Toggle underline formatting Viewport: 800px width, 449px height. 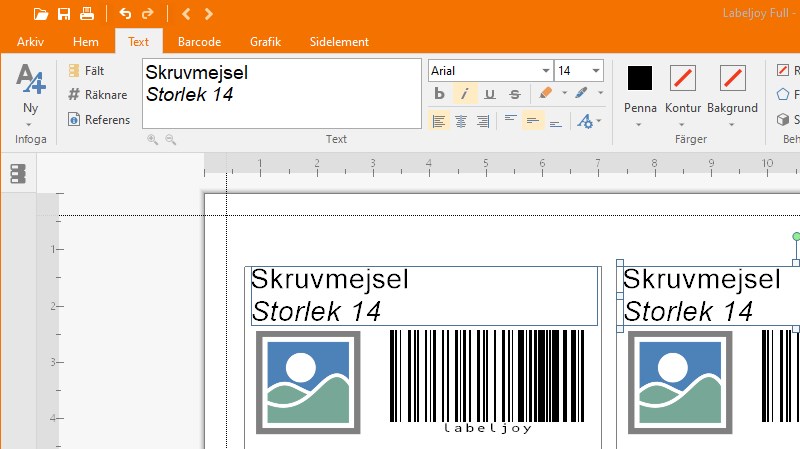(490, 93)
